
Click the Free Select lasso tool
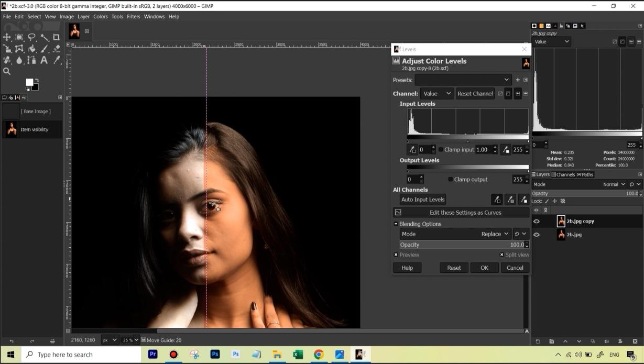pyautogui.click(x=32, y=37)
